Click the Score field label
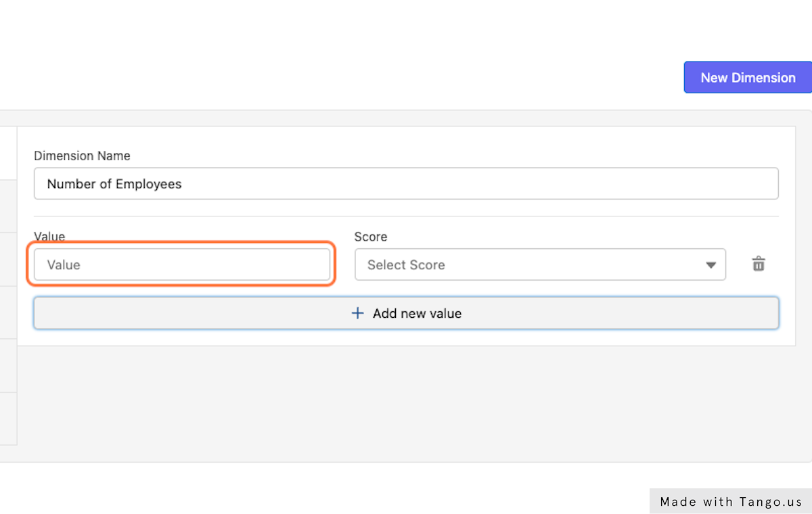 [371, 237]
